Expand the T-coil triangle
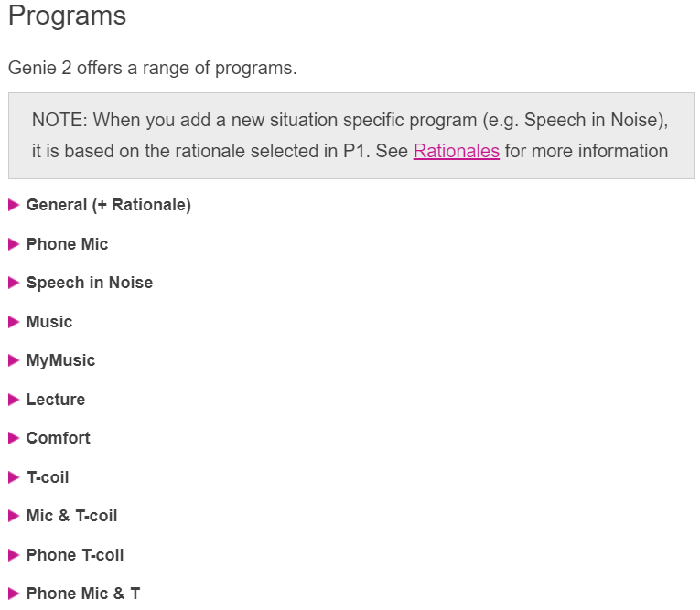This screenshot has height=610, width=700. (x=14, y=477)
